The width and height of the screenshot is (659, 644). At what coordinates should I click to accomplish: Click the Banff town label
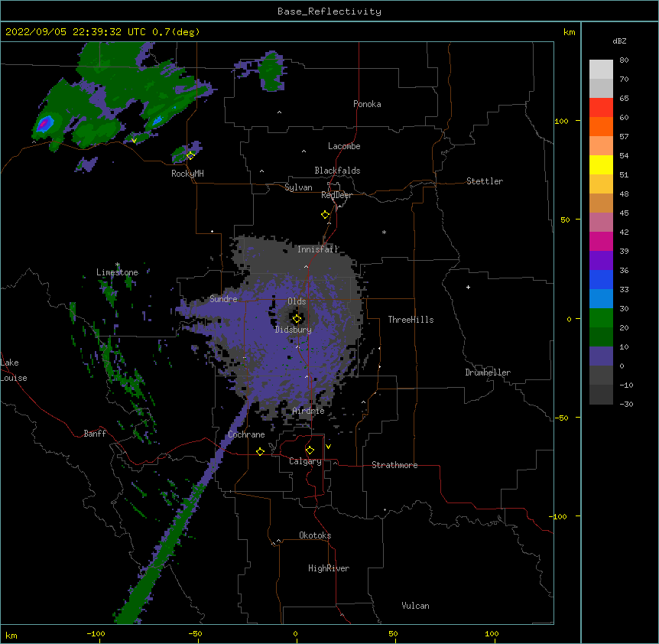95,434
